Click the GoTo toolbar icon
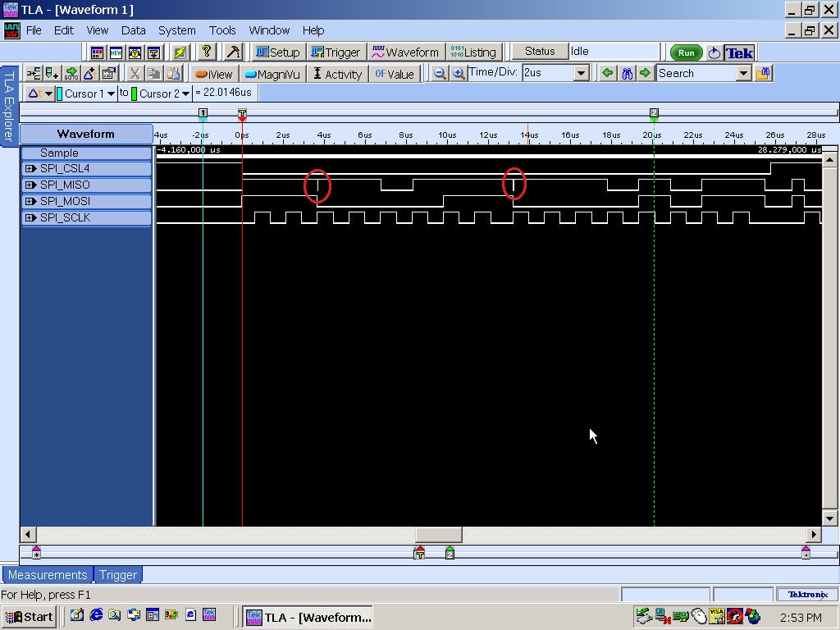Screen dimensions: 840x630 click(x=71, y=73)
